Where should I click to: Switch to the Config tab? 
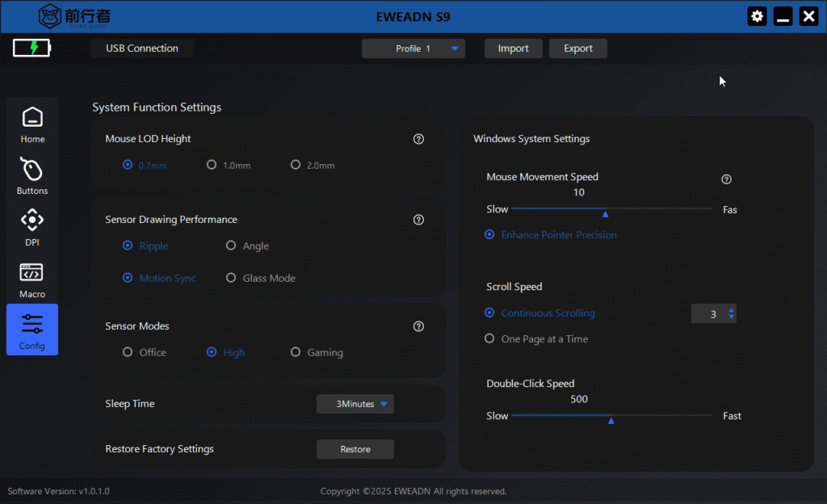(32, 330)
